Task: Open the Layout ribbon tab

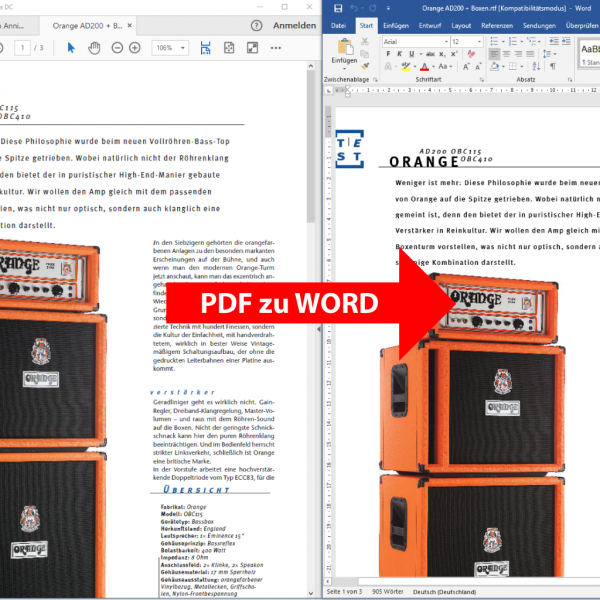Action: point(461,26)
